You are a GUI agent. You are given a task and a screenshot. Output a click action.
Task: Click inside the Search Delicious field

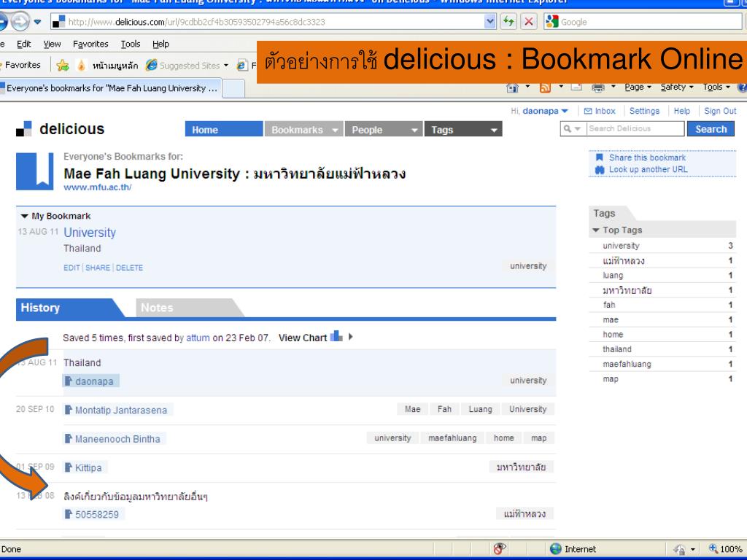[635, 128]
